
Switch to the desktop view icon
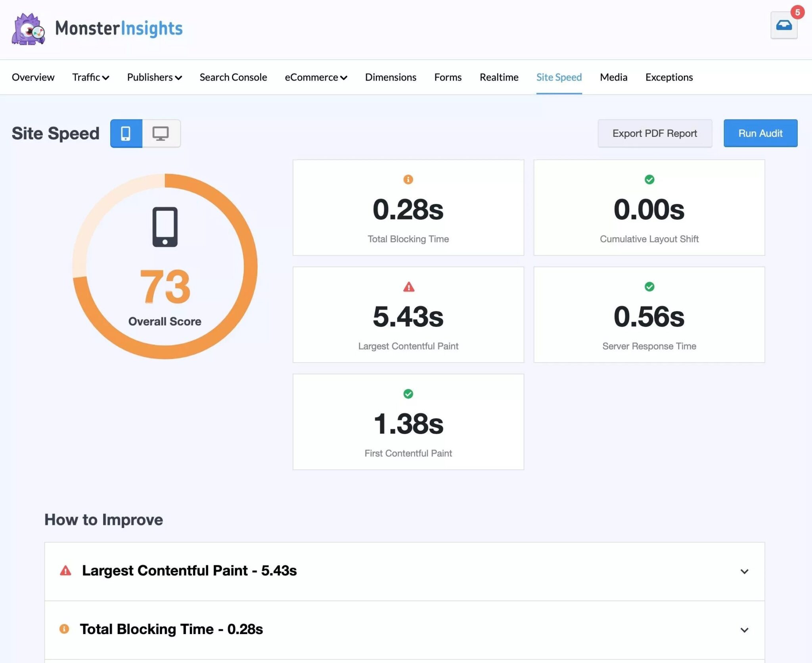tap(161, 133)
